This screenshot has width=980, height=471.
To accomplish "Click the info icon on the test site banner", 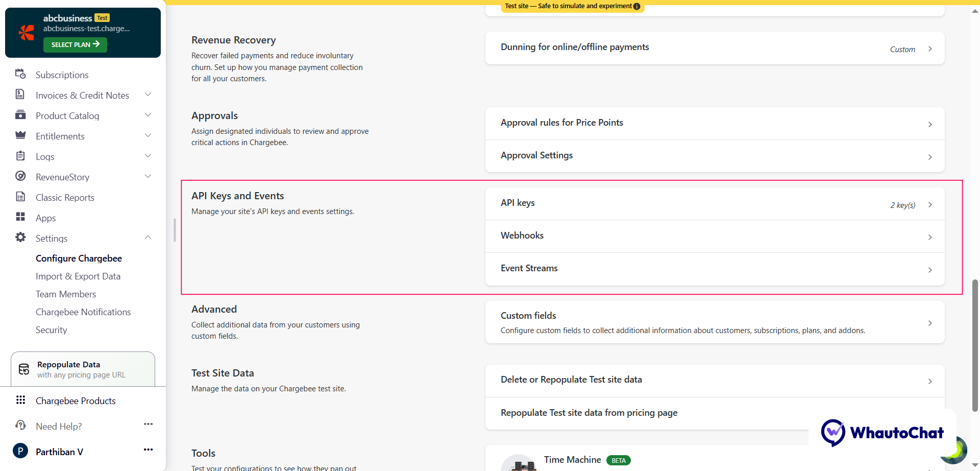I will pos(636,7).
